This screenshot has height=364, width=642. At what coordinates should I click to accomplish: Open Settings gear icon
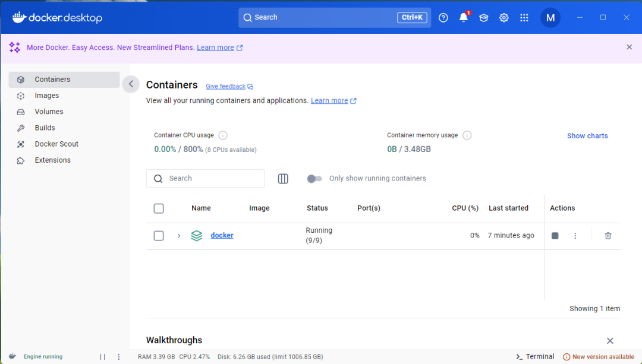tap(503, 18)
